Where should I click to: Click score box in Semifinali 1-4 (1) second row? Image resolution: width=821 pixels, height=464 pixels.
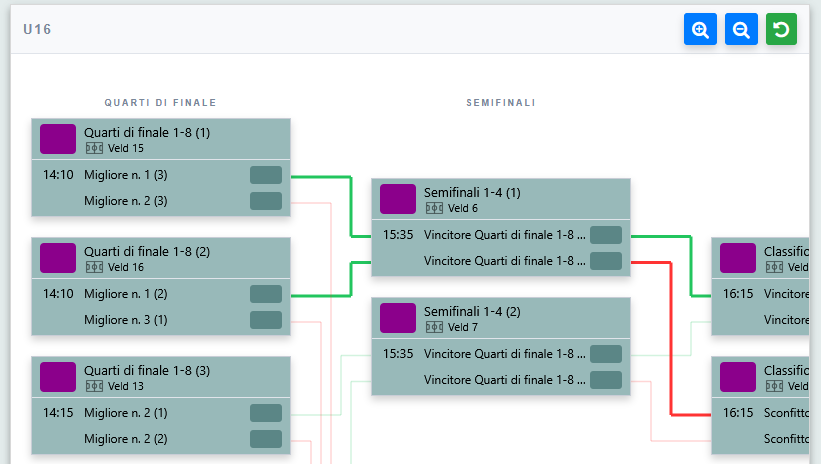pyautogui.click(x=606, y=261)
